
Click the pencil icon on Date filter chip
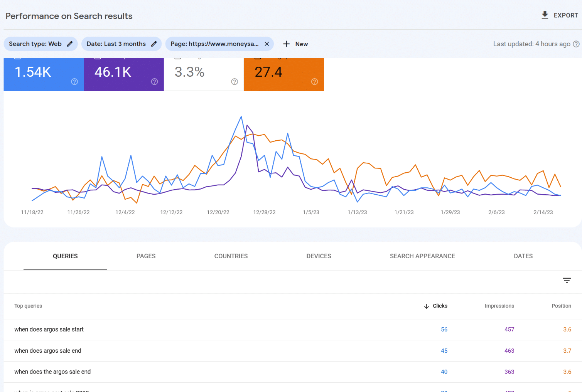(x=154, y=44)
